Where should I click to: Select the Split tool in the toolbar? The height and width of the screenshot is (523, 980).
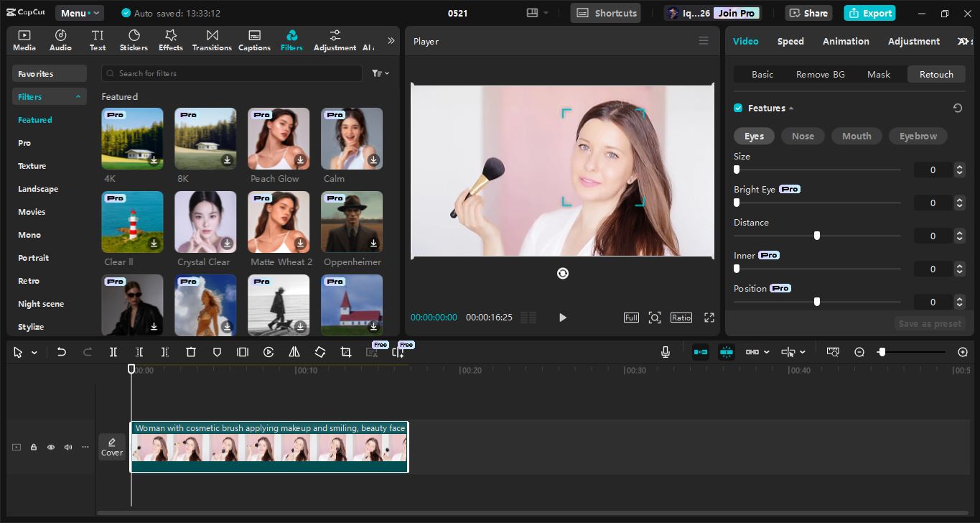[112, 352]
